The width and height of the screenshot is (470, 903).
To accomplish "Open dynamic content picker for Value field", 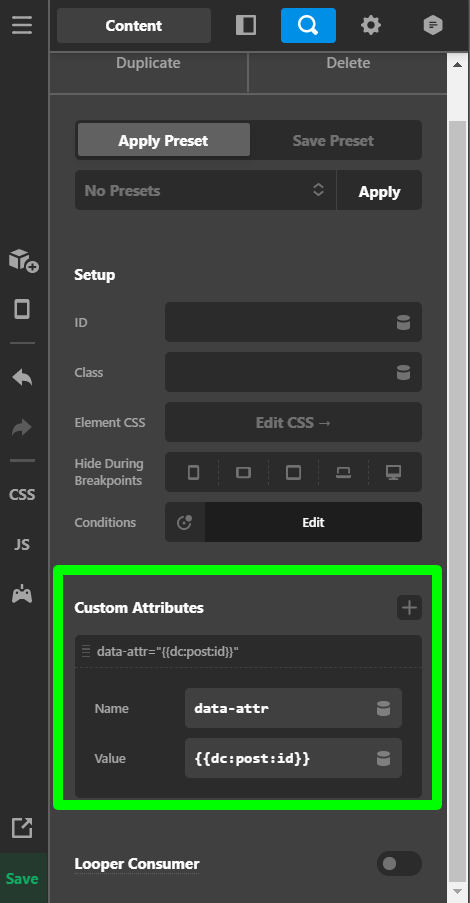I will point(383,758).
